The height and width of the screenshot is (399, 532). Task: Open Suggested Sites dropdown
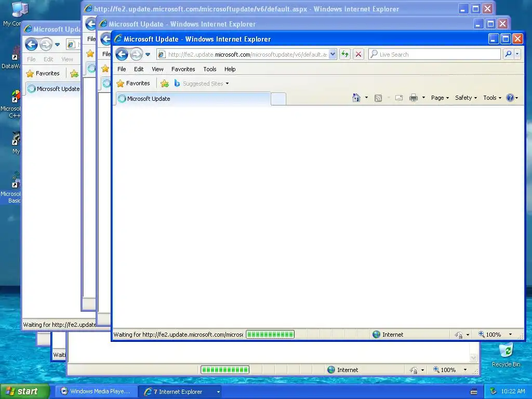click(x=202, y=84)
